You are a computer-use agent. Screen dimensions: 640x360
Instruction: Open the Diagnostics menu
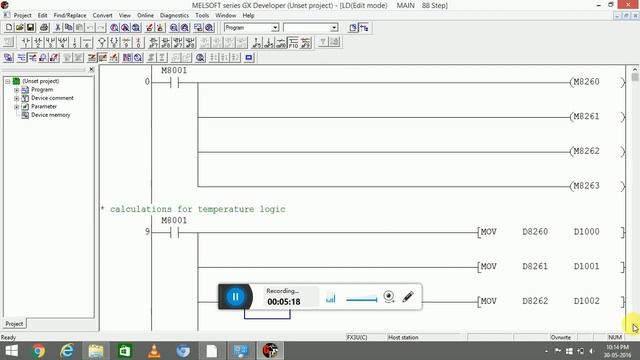[x=174, y=16]
